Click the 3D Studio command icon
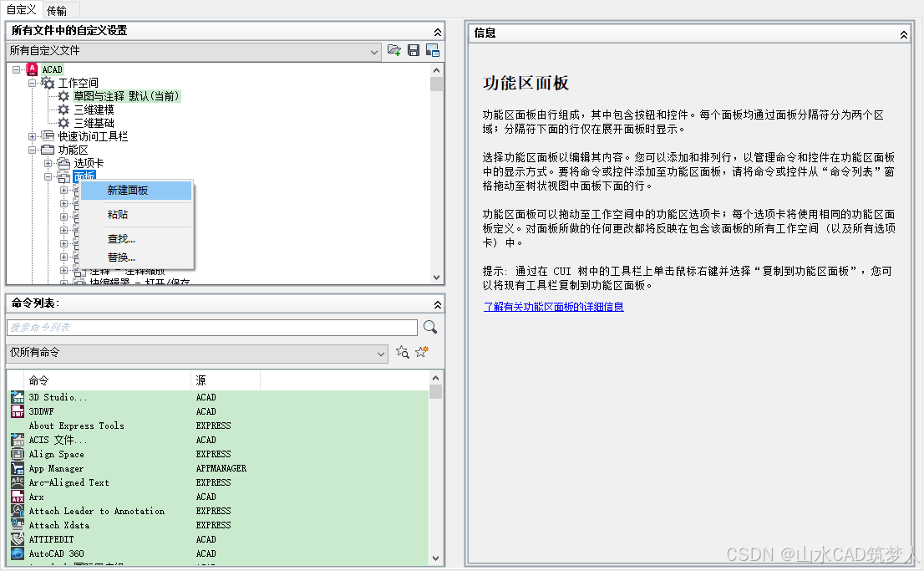The height and width of the screenshot is (571, 924). (18, 397)
